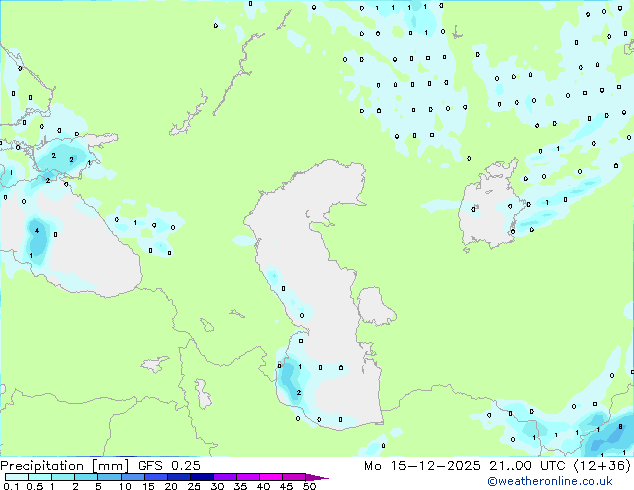634x490 pixels.
Task: Pick the 10–15 mm legend color box
Action: [133, 477]
